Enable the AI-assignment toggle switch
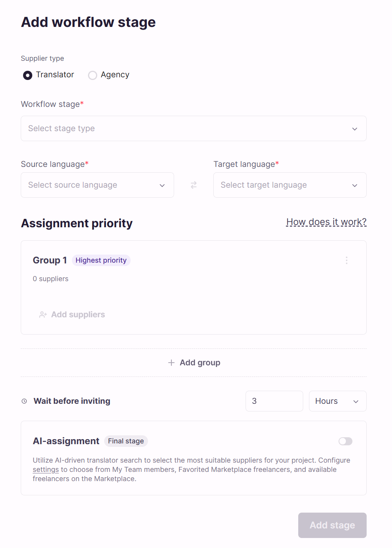392x548 pixels. [x=345, y=441]
